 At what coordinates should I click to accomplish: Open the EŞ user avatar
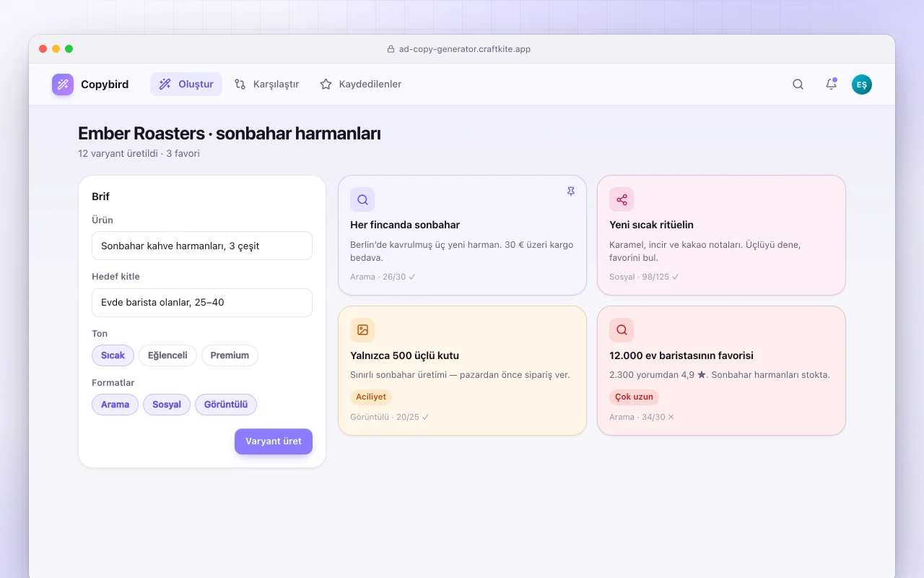pos(862,85)
